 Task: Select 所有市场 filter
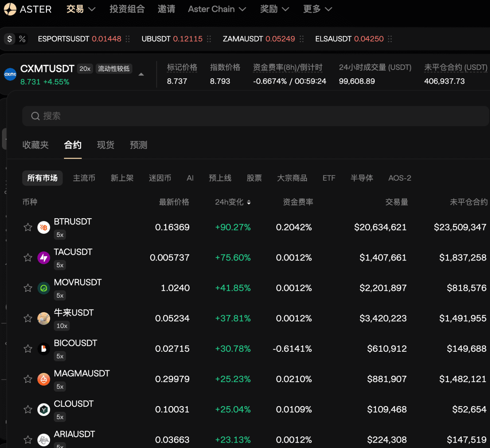click(x=42, y=178)
